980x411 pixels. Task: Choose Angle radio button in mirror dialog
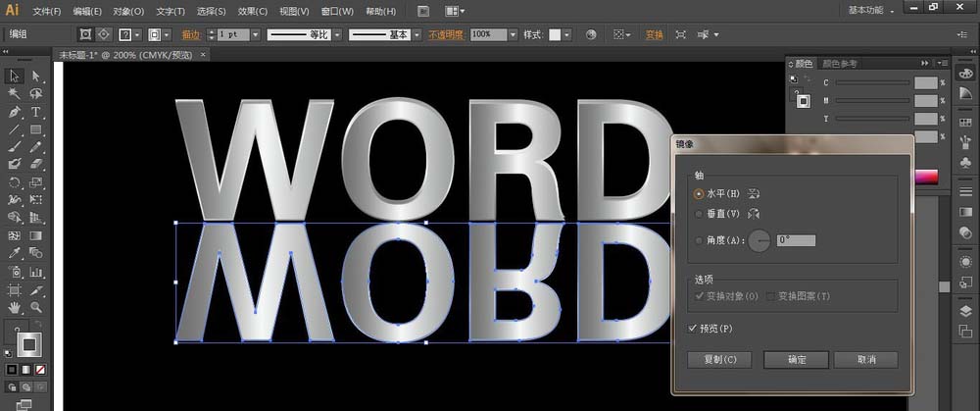click(698, 240)
